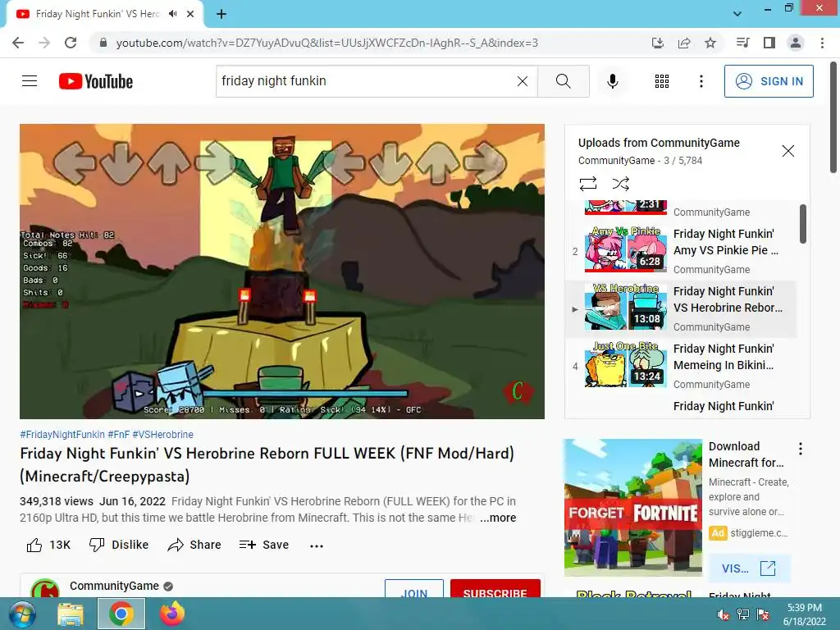Click the share this page icon
The width and height of the screenshot is (840, 630).
684,43
